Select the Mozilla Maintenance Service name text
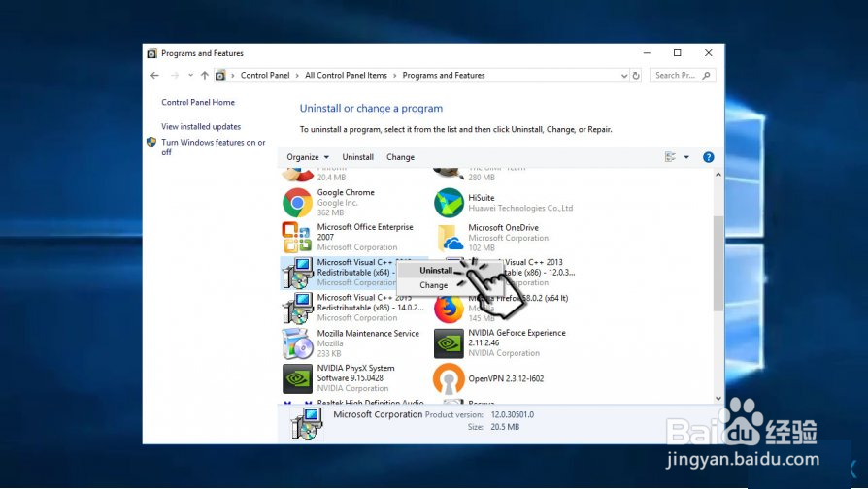 pos(368,334)
